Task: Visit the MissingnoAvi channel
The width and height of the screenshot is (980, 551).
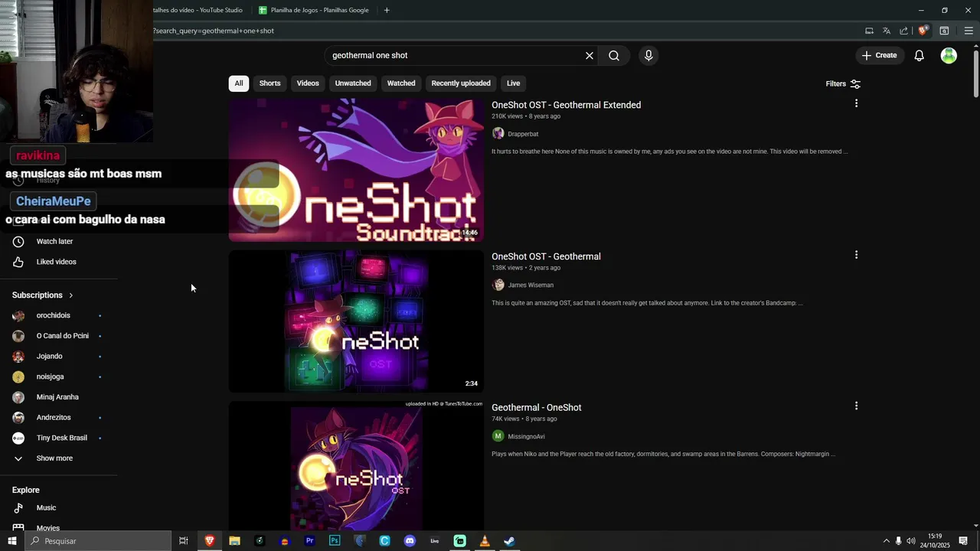Action: pos(526,436)
